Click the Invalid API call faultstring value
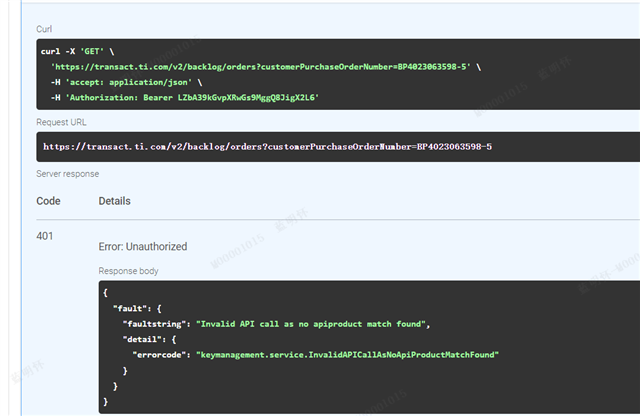Screen dimensions: 640x416 click(x=312, y=324)
